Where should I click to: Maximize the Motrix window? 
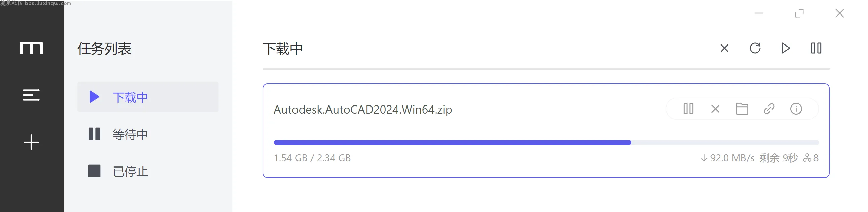coord(799,13)
